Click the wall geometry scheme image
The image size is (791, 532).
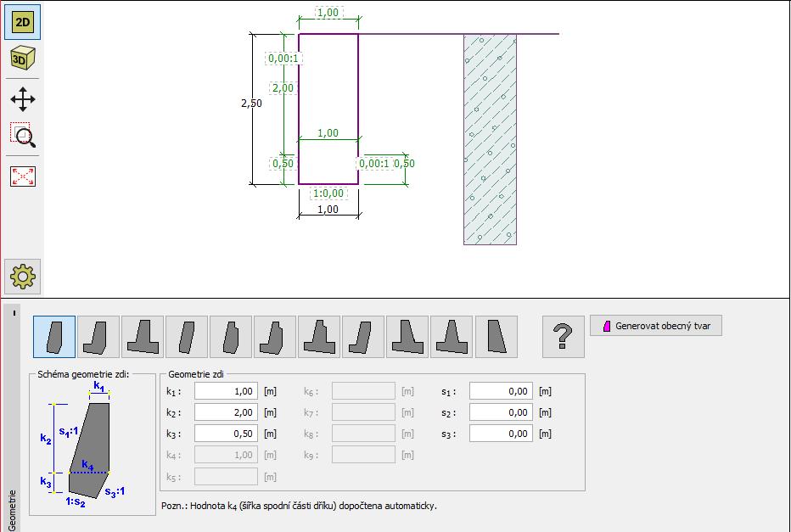tap(82, 444)
